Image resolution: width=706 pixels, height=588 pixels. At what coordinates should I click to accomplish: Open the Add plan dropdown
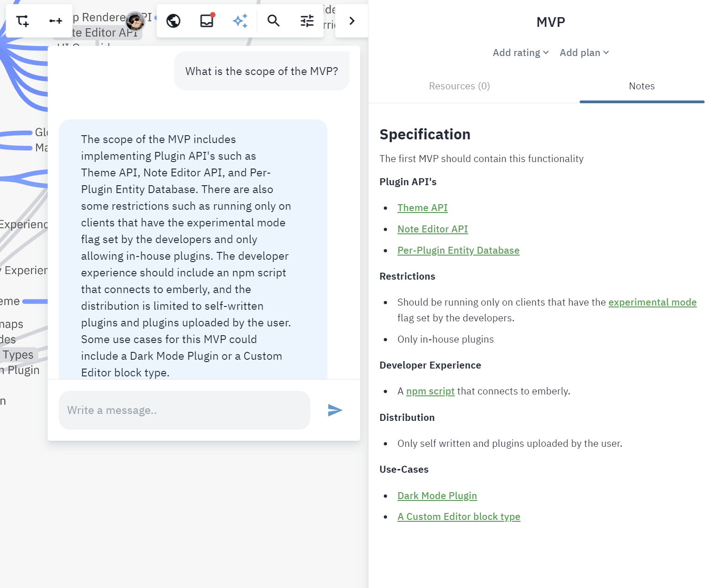coord(584,53)
